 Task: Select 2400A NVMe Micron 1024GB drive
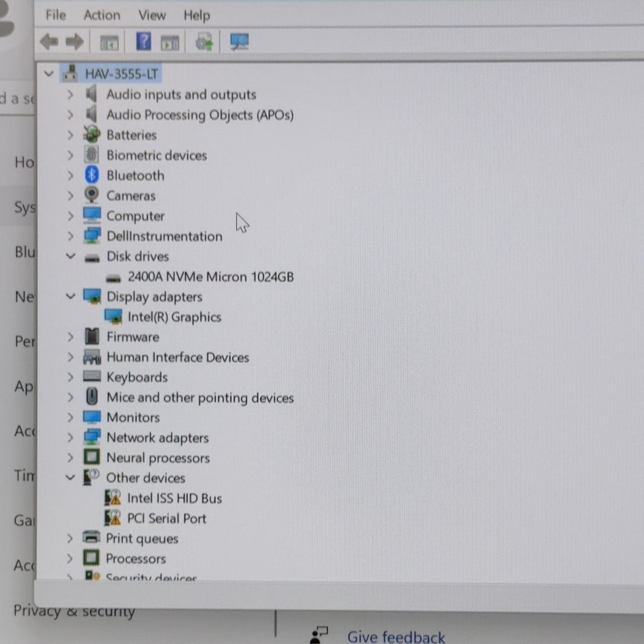pos(210,277)
